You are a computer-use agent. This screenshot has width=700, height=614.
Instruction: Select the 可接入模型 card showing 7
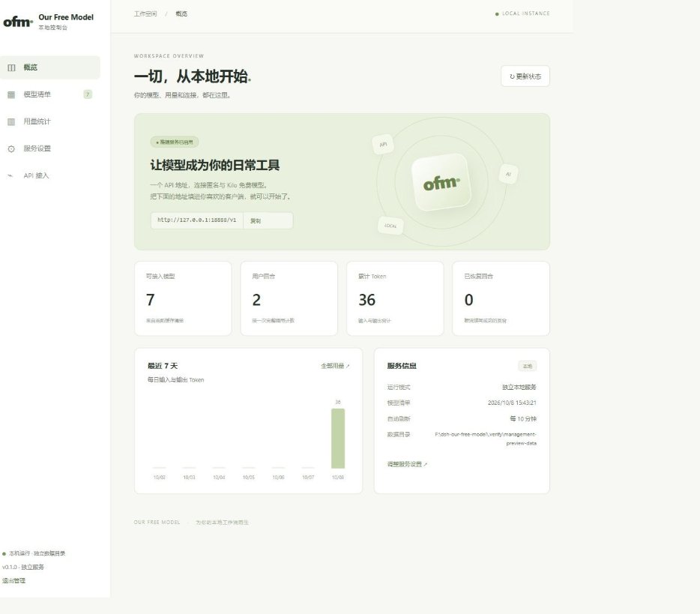point(183,298)
